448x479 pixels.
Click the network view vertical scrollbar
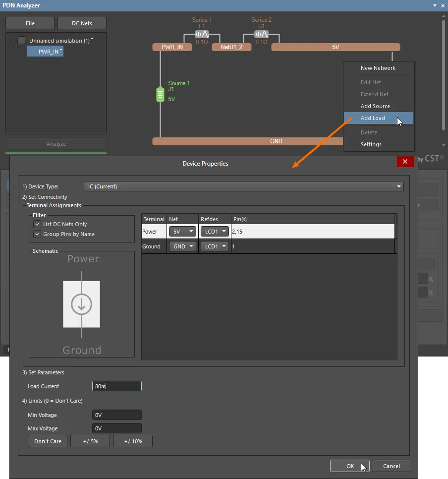[x=444, y=75]
